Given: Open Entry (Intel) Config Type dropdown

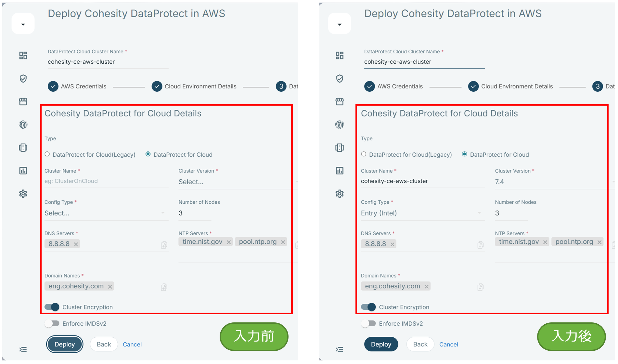Looking at the screenshot, I should coord(423,213).
